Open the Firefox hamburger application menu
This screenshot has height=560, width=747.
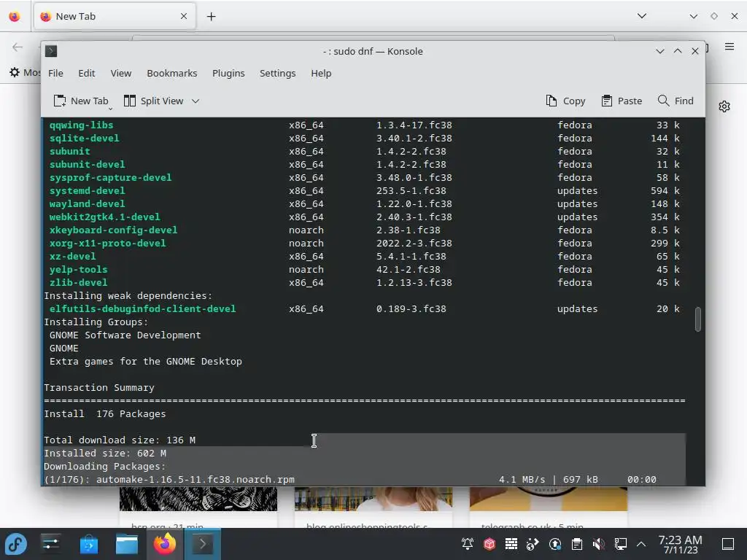coord(729,47)
